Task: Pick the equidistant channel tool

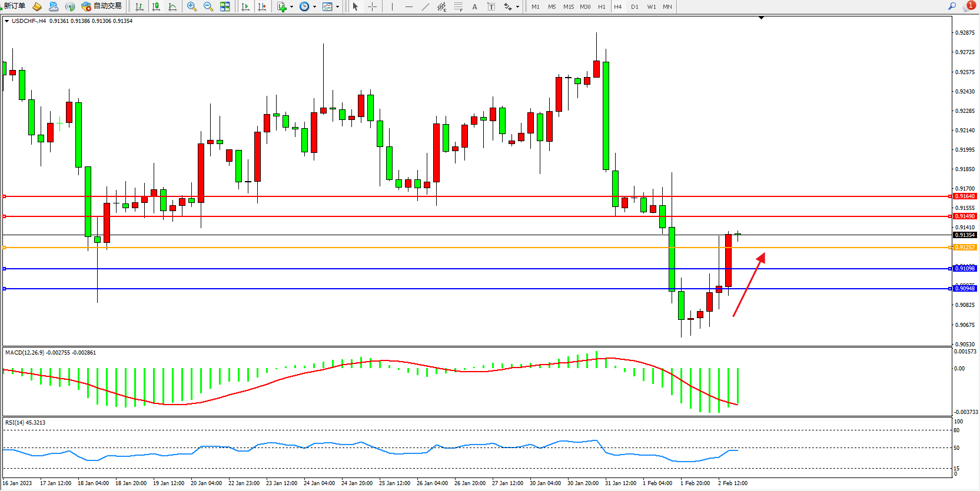Action: click(x=441, y=6)
